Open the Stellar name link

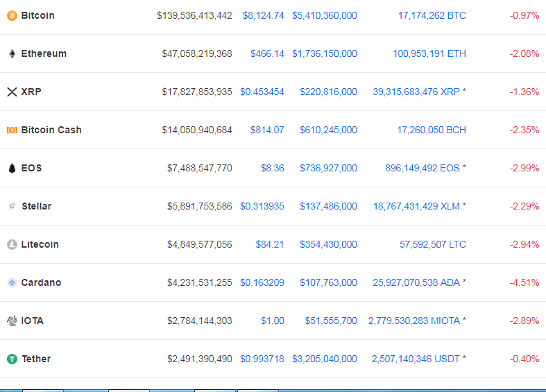point(37,206)
